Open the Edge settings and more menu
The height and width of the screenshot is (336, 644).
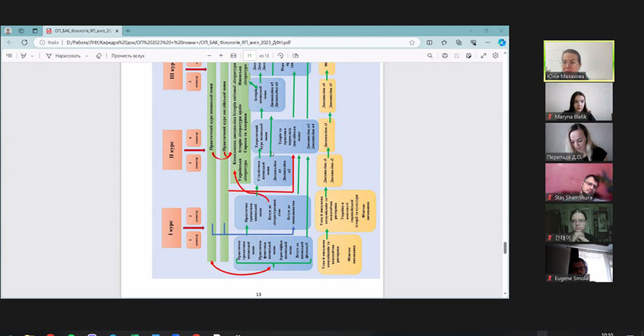pos(487,42)
